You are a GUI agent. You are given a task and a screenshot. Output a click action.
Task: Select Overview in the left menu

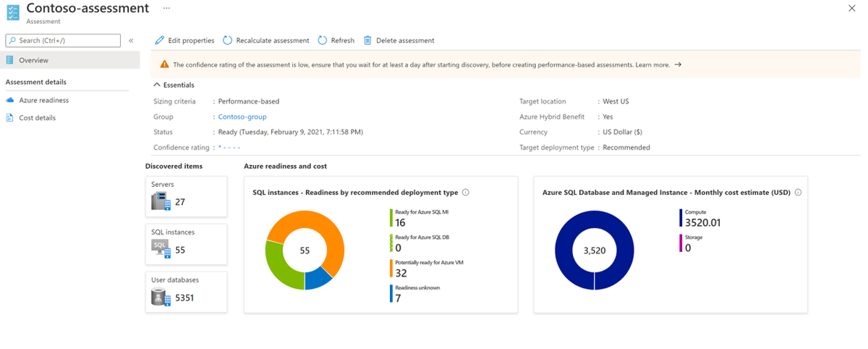(33, 60)
